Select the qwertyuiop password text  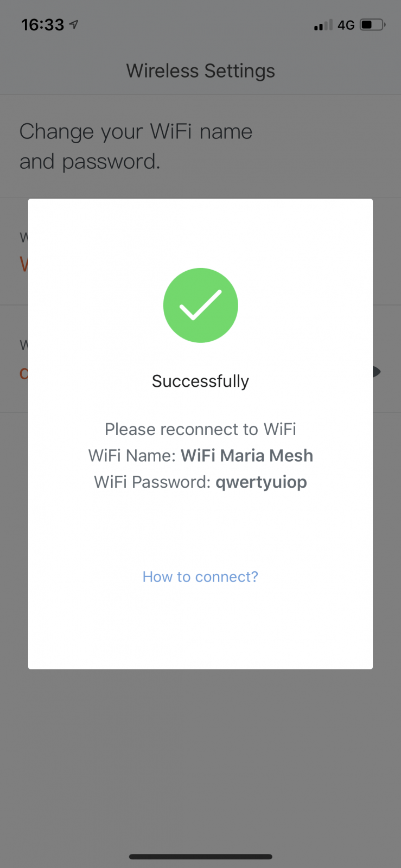(x=261, y=482)
